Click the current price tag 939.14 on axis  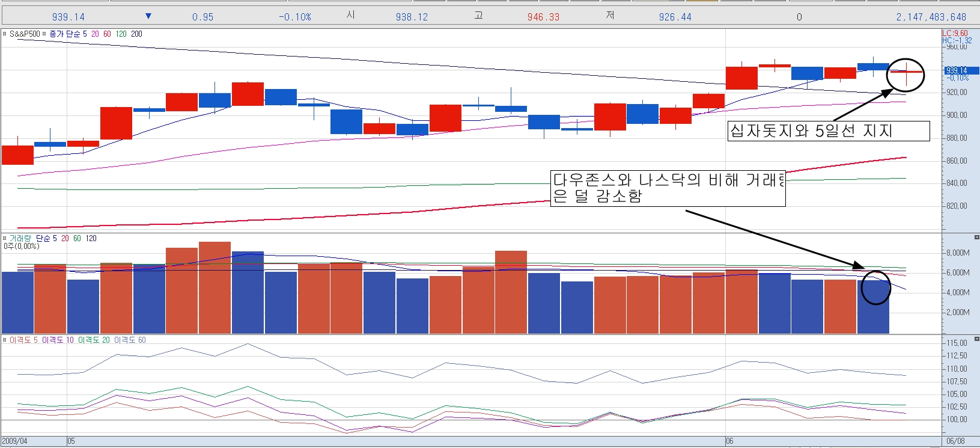(x=957, y=71)
